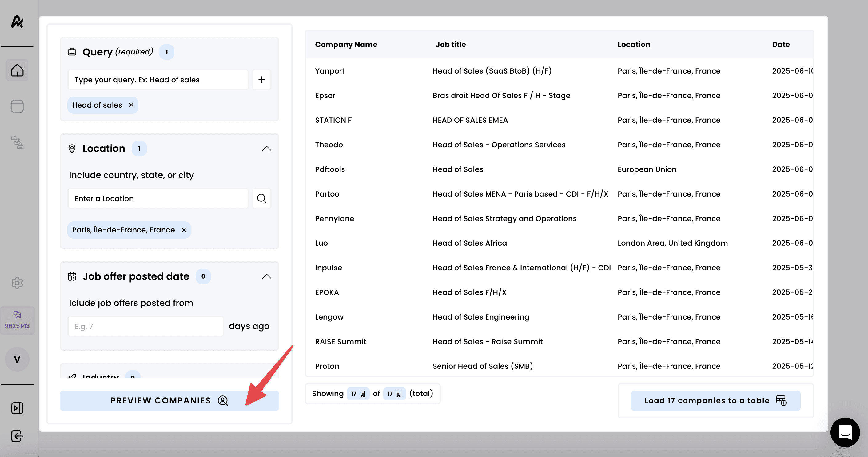Add query with the plus button
The image size is (868, 457).
click(261, 80)
